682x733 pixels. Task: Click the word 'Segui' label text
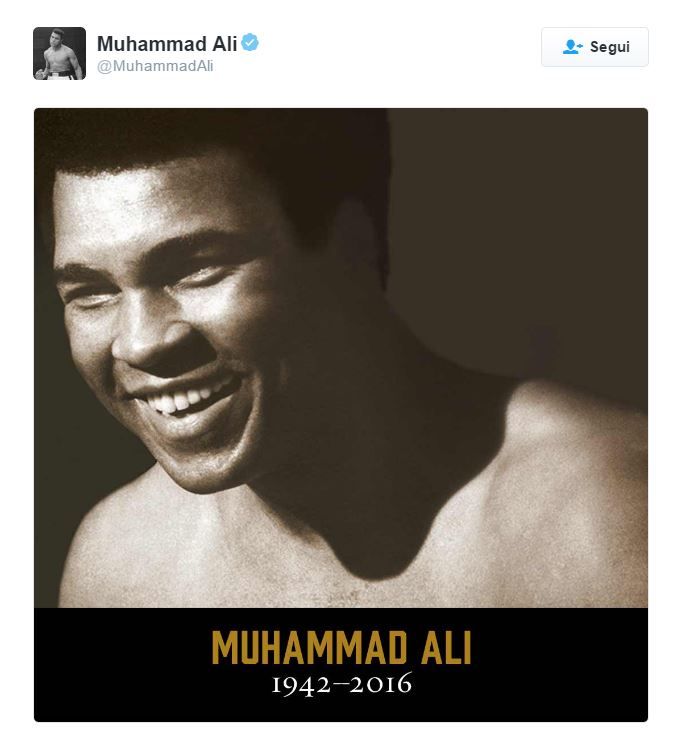[x=610, y=47]
